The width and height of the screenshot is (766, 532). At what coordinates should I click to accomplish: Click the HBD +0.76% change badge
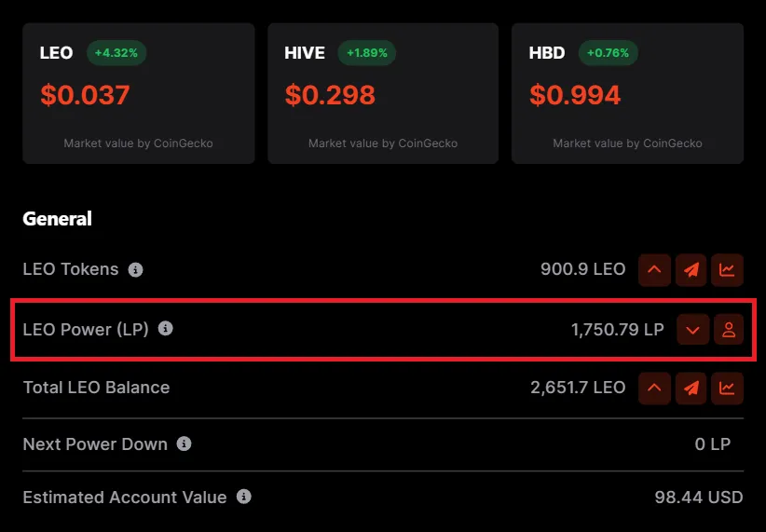(x=609, y=53)
